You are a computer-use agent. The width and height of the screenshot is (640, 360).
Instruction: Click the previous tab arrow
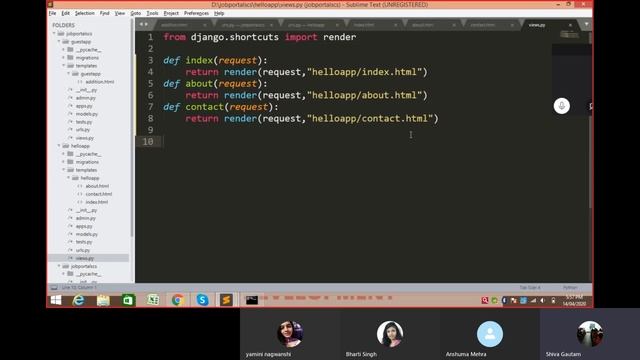(x=141, y=24)
